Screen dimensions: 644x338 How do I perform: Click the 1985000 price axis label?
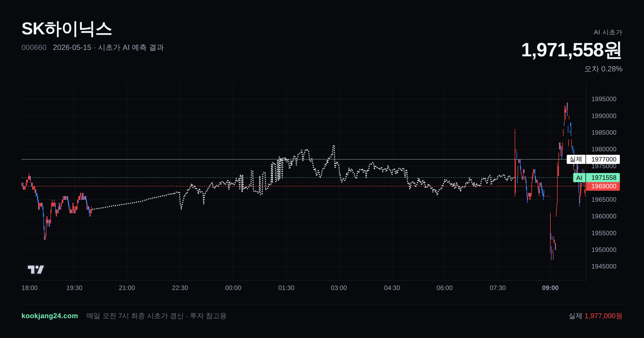[x=604, y=133]
